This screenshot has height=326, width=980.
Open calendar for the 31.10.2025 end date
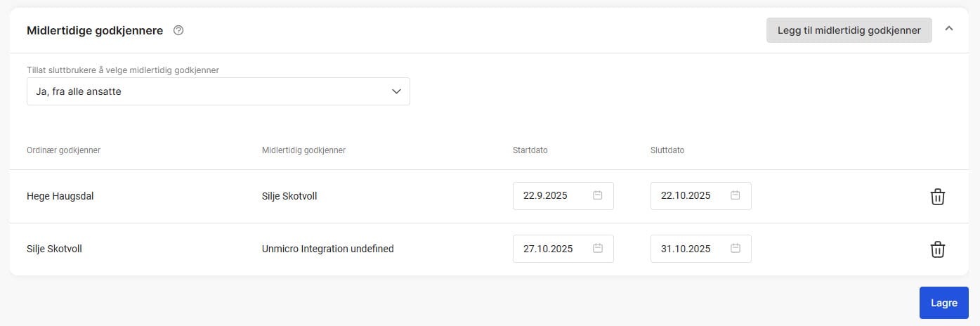click(736, 249)
